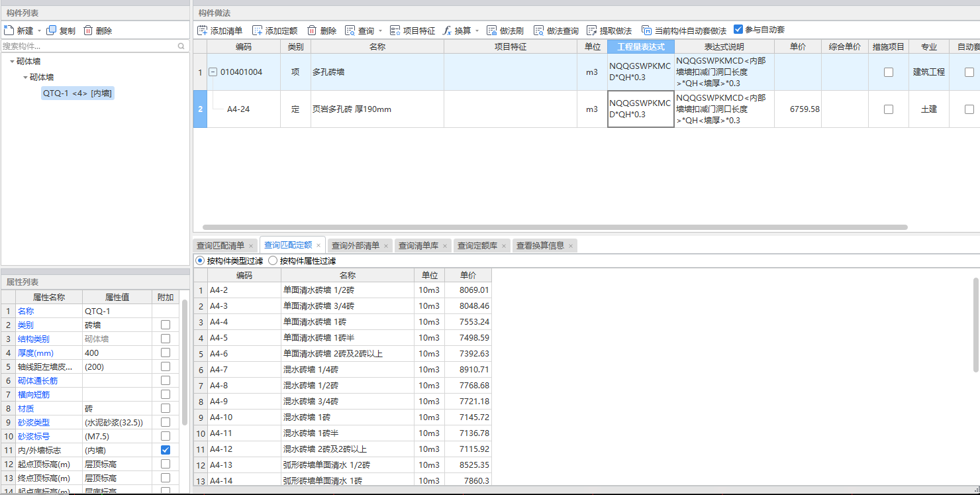Image resolution: width=980 pixels, height=495 pixels.
Task: Click 砌体通长筋 property link
Action: [38, 381]
